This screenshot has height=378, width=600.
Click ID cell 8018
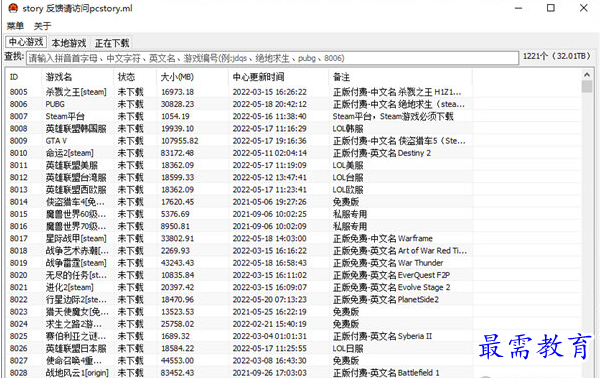pos(19,251)
